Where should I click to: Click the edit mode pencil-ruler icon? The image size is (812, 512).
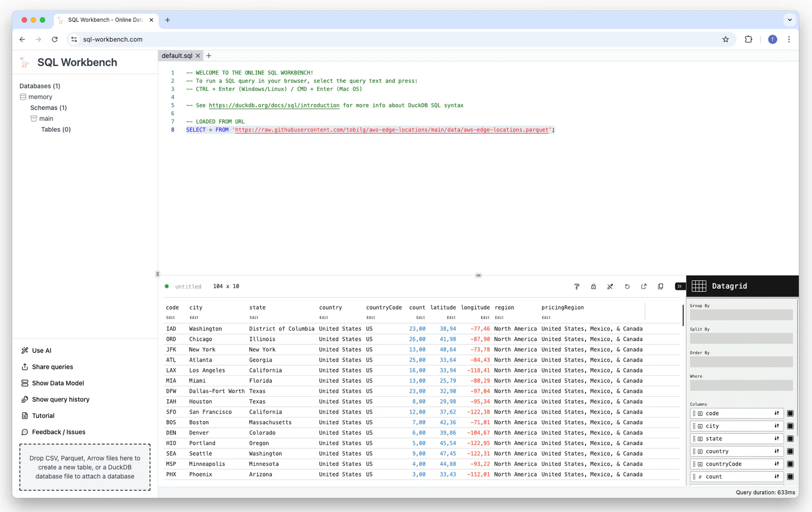(610, 286)
